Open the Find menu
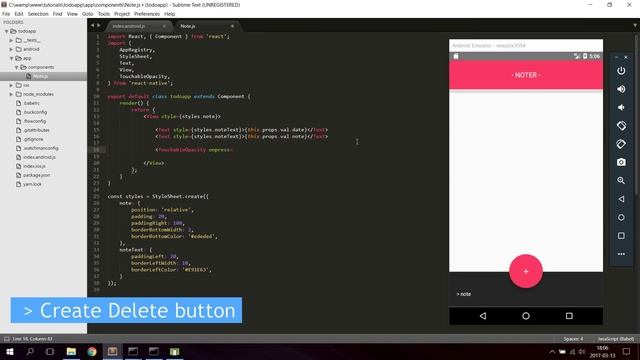The width and height of the screenshot is (640, 360). (58, 14)
